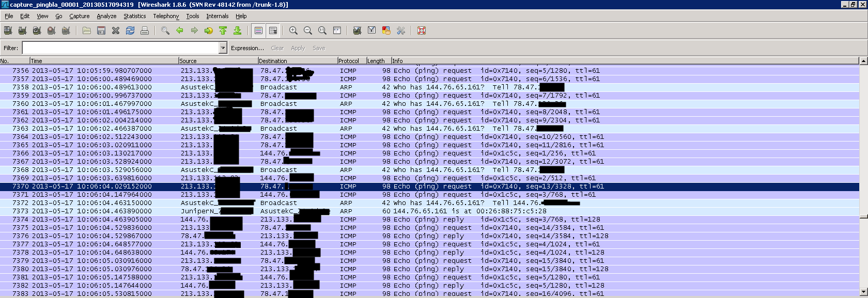The height and width of the screenshot is (298, 868).
Task: Click the packet list scroll-up arrow
Action: click(x=863, y=61)
